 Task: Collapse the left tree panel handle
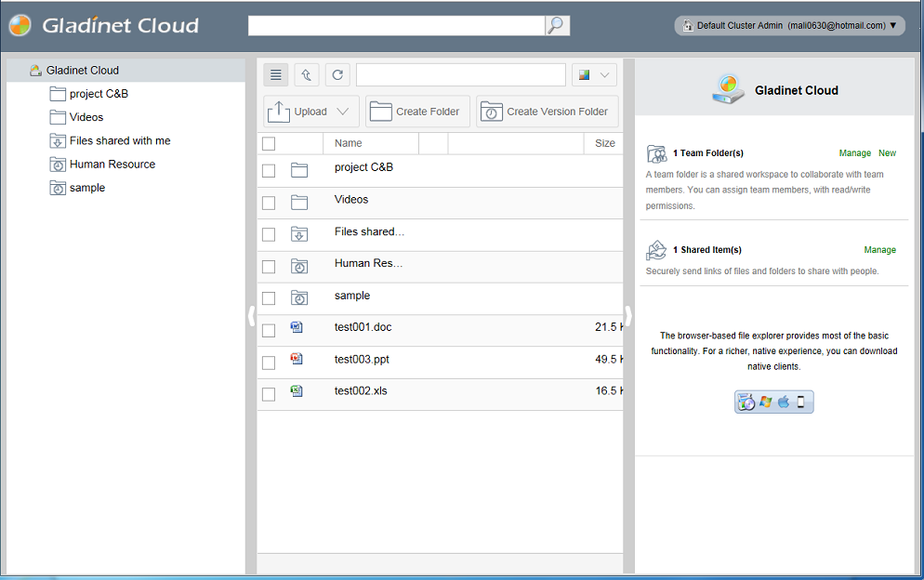tap(252, 316)
